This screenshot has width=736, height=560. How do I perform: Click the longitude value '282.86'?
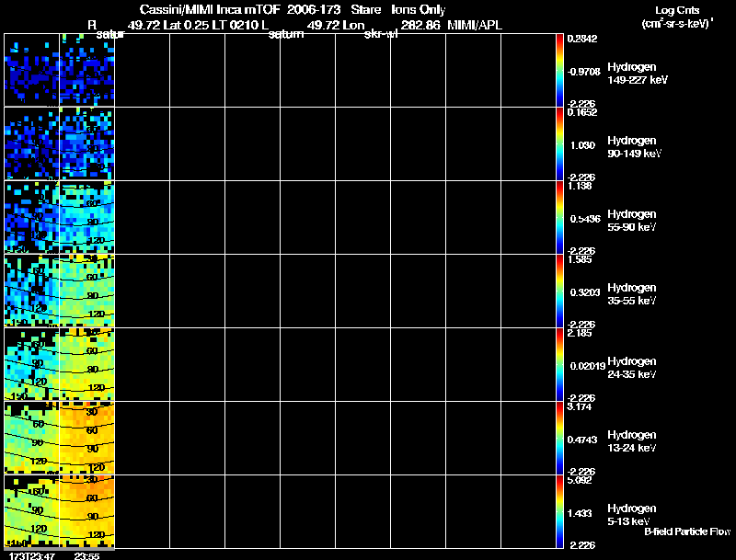(420, 26)
